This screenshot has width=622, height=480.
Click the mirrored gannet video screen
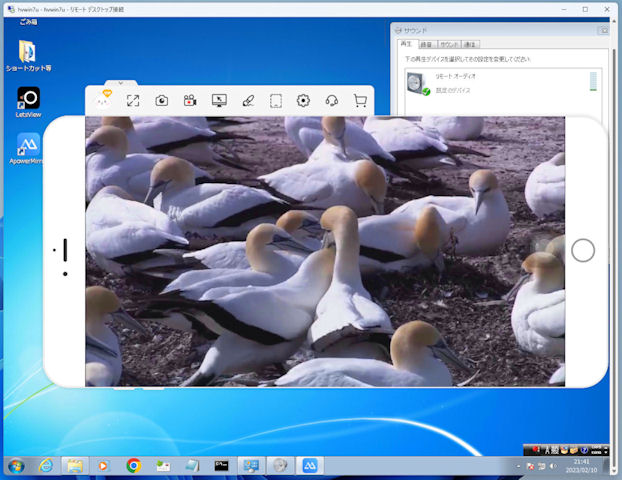325,251
